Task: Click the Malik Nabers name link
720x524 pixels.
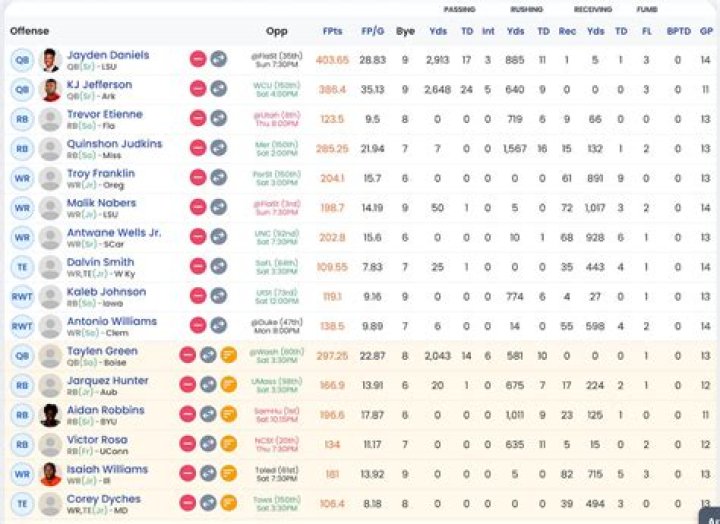Action: pos(101,203)
